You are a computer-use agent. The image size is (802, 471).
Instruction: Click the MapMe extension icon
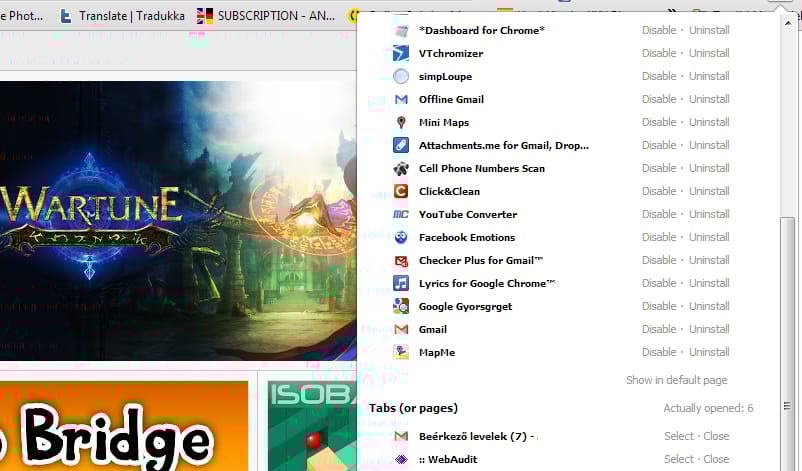point(401,352)
